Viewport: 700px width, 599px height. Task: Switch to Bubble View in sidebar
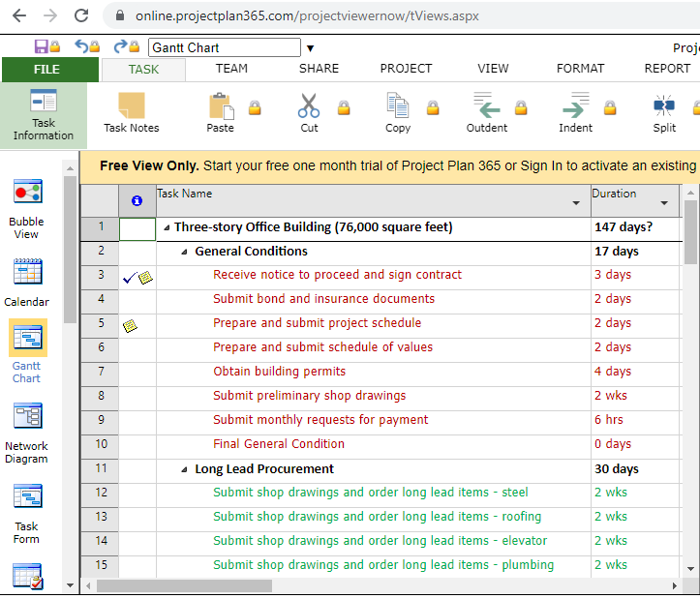[26, 208]
